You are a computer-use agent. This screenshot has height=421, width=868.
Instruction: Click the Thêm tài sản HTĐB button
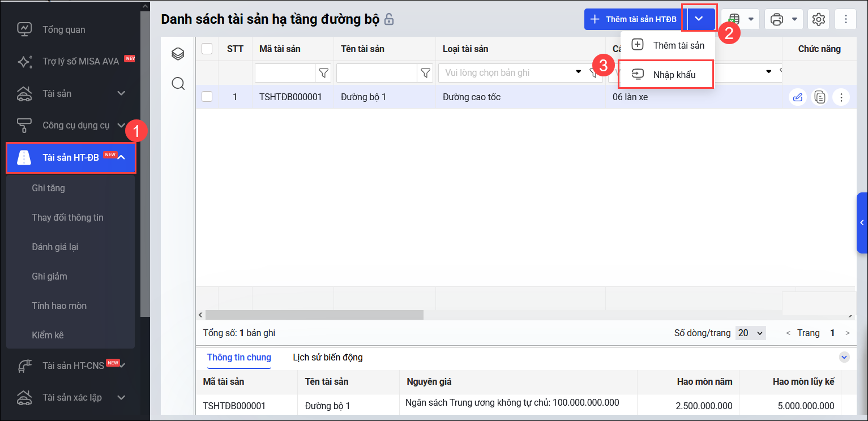point(633,19)
